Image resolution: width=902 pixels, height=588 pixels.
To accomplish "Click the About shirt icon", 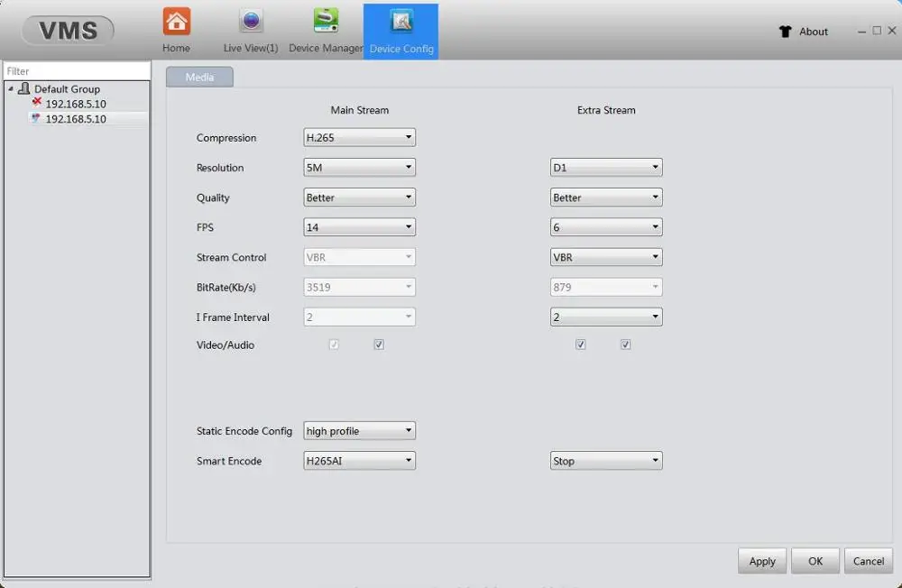I will [786, 32].
